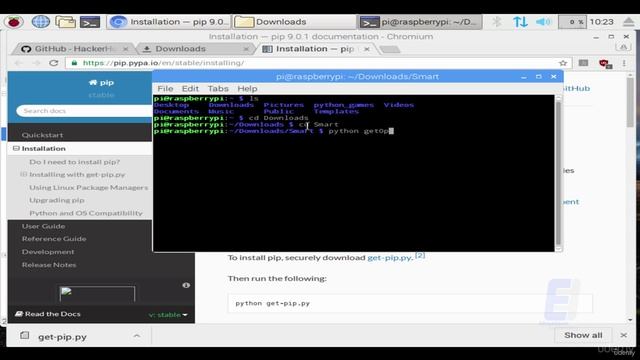Follow the get-pip.py hyperlink in the page

coord(389,258)
